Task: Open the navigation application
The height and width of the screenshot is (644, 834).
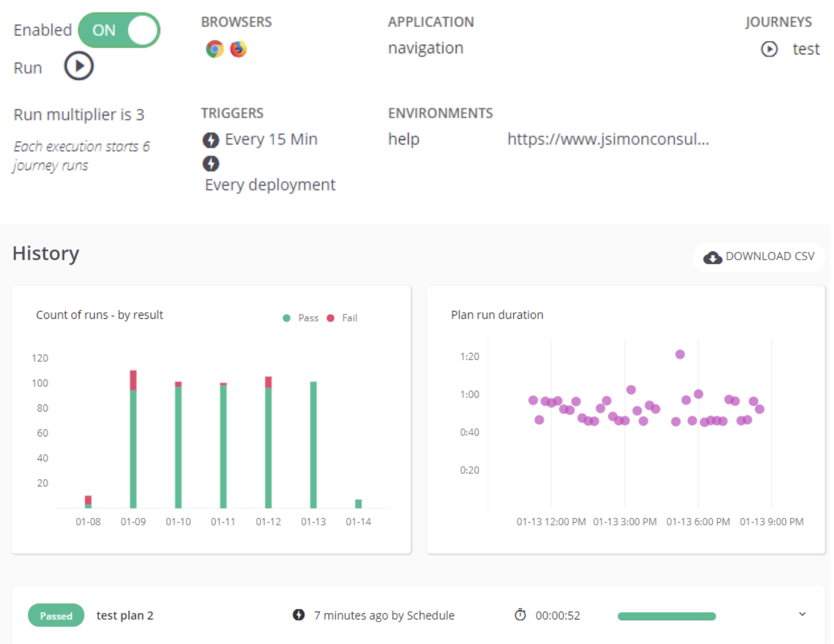Action: [x=426, y=48]
